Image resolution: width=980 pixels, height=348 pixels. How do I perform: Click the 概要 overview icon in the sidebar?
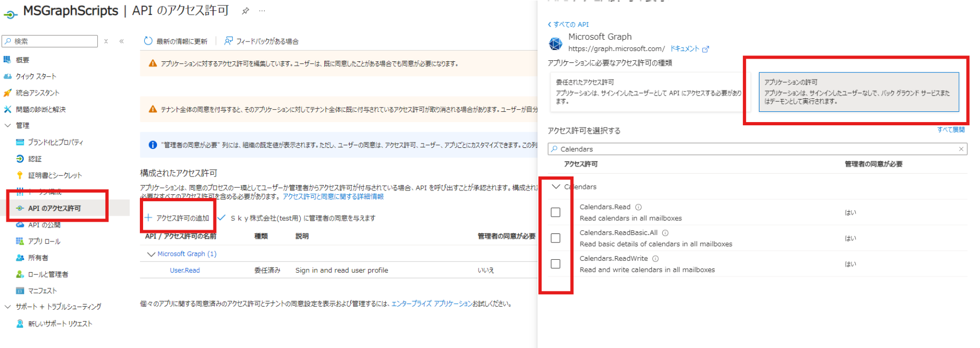click(x=7, y=60)
